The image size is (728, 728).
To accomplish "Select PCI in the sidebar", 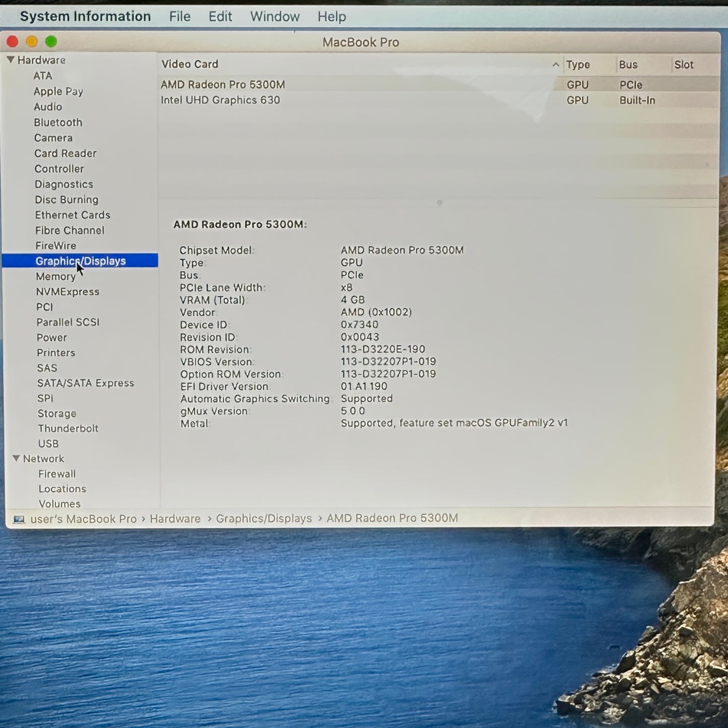I will pos(44,307).
